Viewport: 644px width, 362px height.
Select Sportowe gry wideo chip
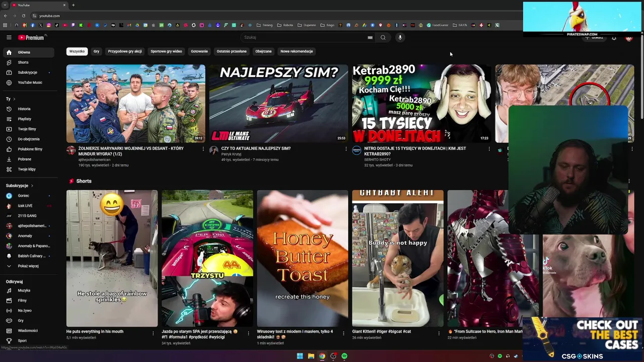(167, 51)
